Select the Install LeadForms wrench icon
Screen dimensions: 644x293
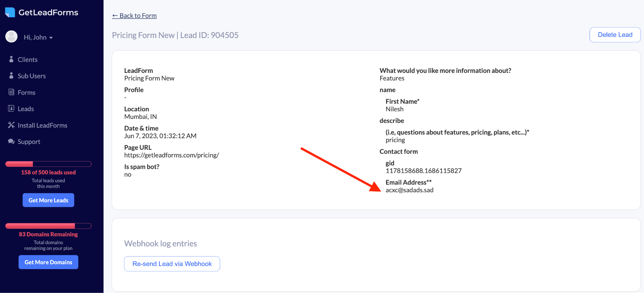[11, 125]
